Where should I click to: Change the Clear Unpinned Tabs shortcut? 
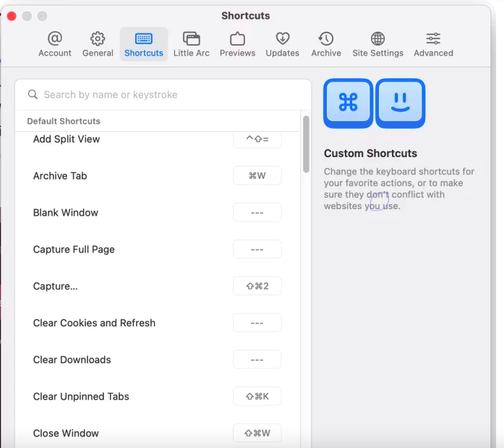257,397
